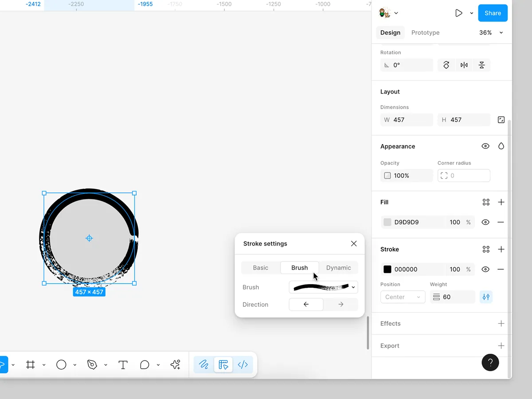532x399 pixels.
Task: Select the Ellipse shape tool
Action: [x=61, y=365]
